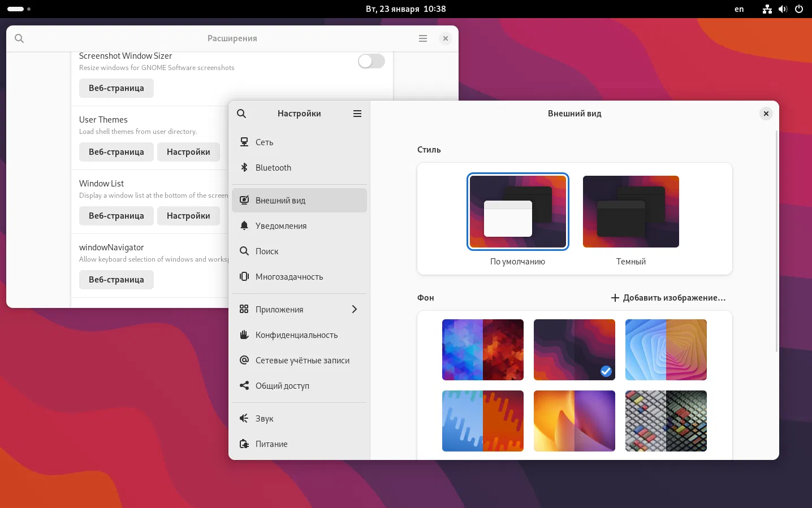Click the Search magnifier icon in the settings list
The image size is (812, 508).
click(244, 251)
